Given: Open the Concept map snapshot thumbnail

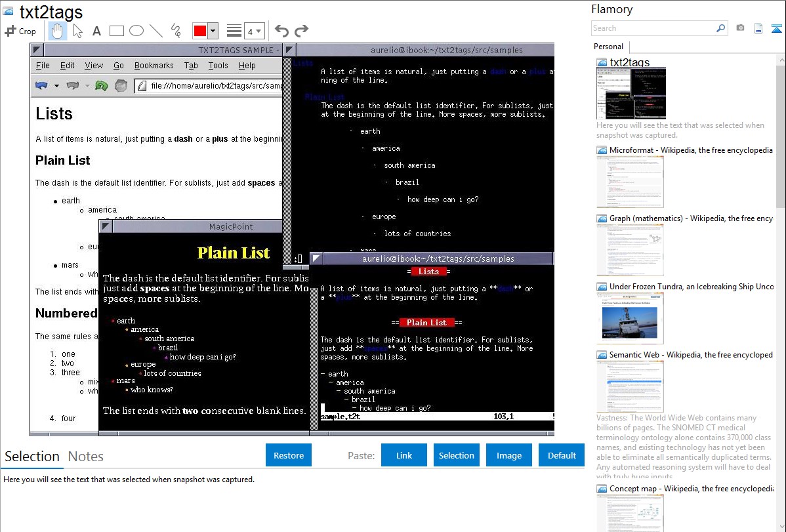Looking at the screenshot, I should (x=630, y=513).
